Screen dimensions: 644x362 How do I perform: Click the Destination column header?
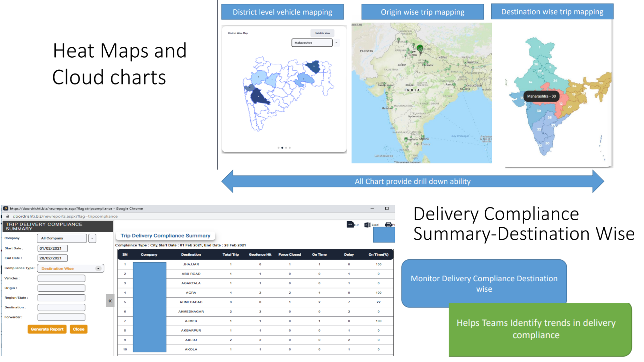tap(191, 254)
